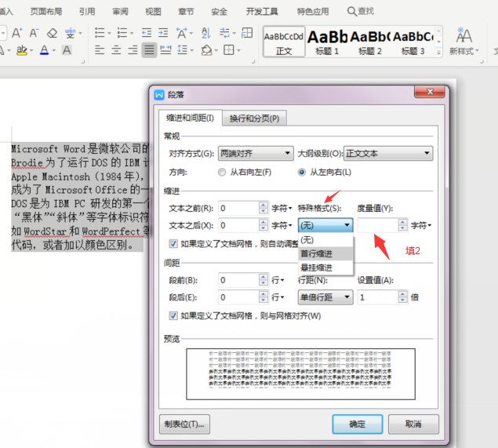The height and width of the screenshot is (448, 498).
Task: Click the increase font size icon
Action: tap(16, 33)
